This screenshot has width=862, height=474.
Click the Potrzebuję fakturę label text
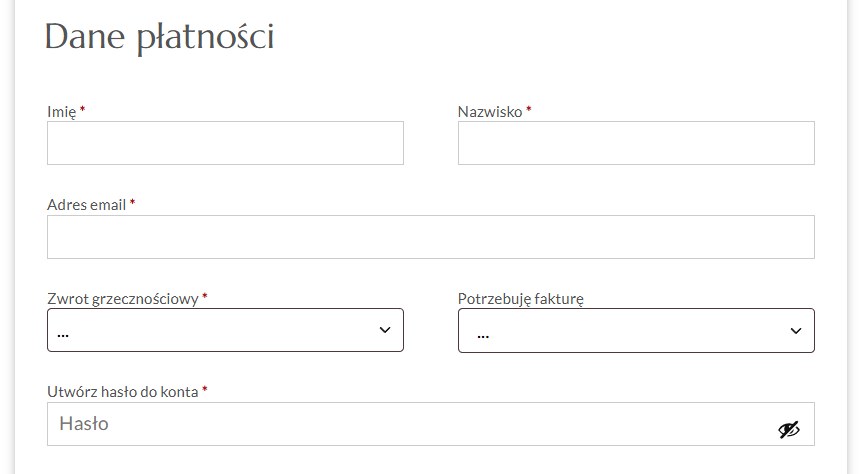click(520, 299)
